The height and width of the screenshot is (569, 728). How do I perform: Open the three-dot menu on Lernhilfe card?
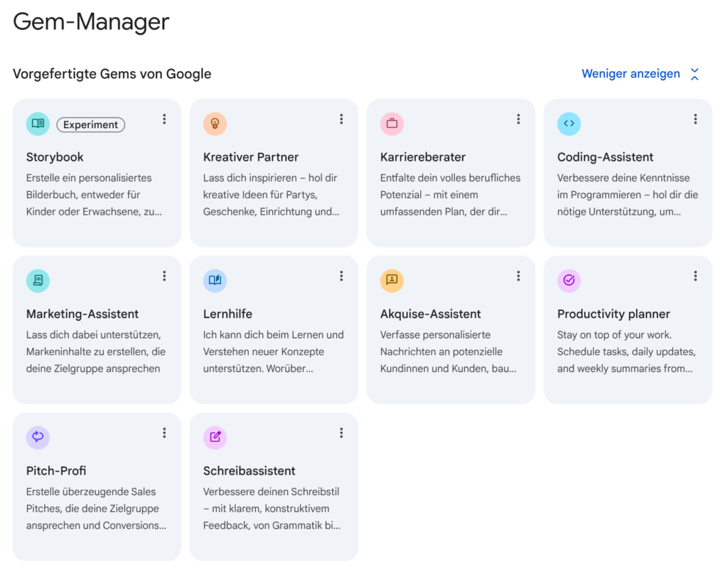pos(341,277)
